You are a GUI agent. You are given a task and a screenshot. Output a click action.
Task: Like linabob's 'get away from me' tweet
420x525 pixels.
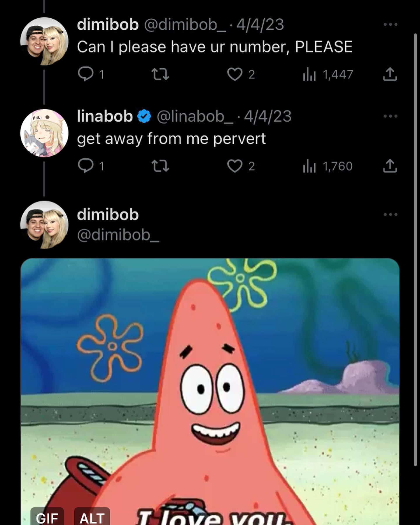coord(235,166)
